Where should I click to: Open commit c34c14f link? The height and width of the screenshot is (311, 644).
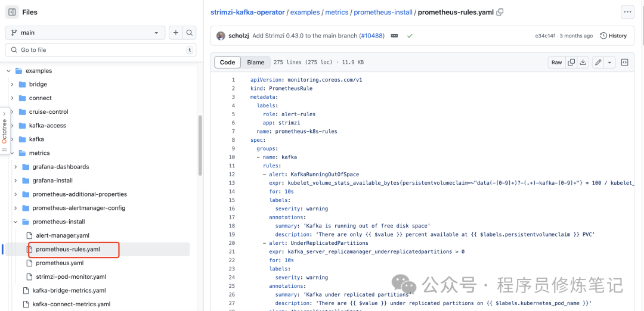point(544,36)
